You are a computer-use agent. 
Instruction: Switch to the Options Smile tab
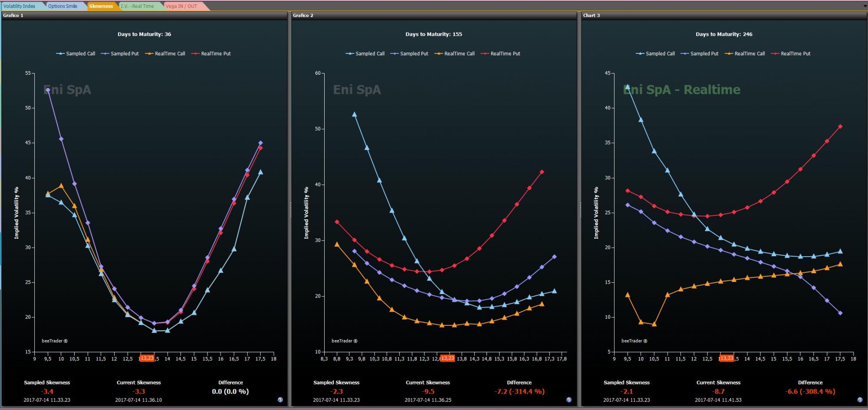[x=63, y=6]
